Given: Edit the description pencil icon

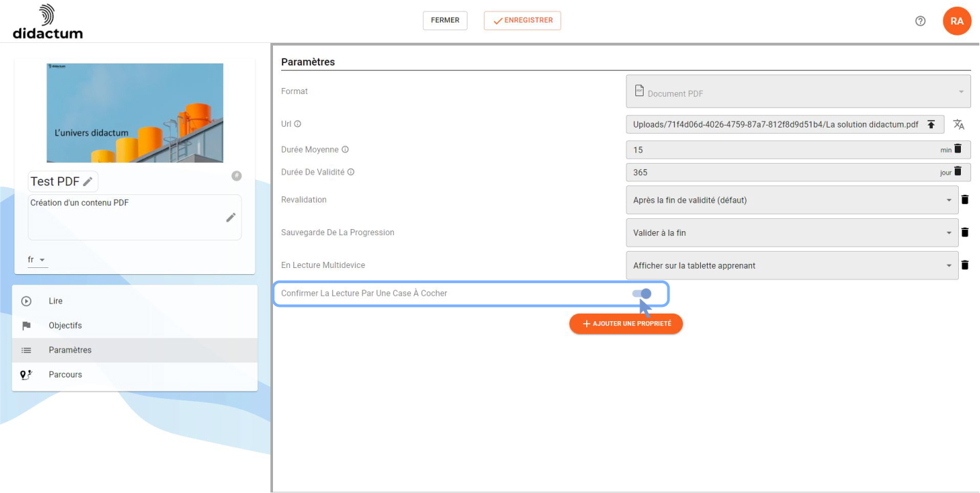Looking at the screenshot, I should click(x=231, y=218).
